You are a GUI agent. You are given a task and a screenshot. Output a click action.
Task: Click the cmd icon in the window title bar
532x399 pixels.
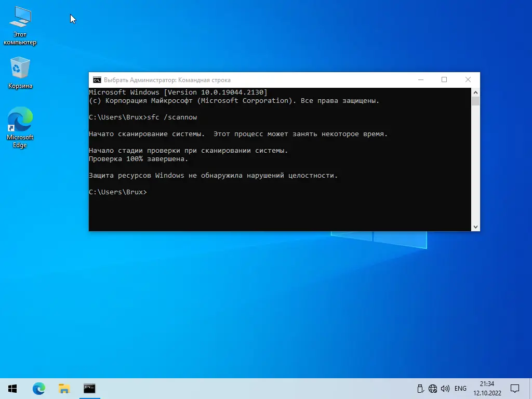[x=97, y=80]
